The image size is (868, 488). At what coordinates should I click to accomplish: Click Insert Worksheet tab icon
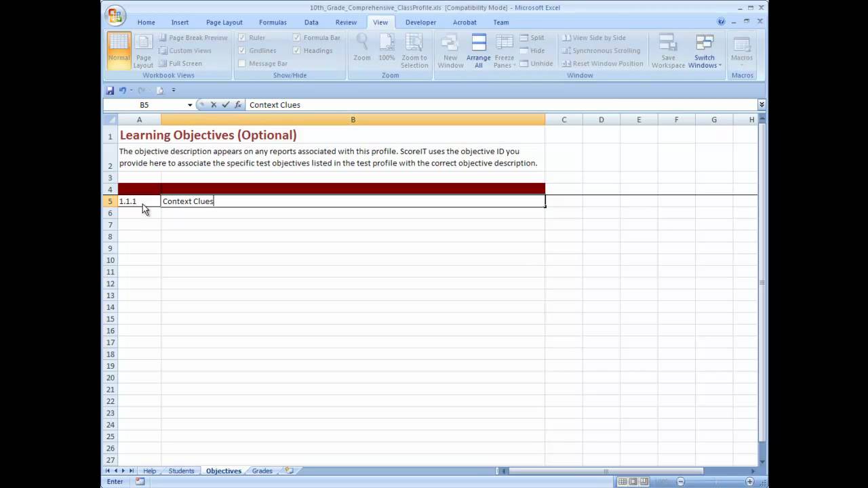(x=290, y=470)
